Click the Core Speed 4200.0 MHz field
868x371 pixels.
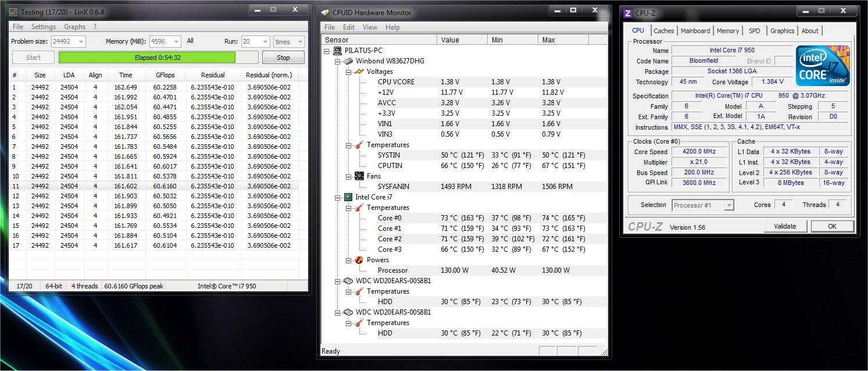click(x=699, y=151)
